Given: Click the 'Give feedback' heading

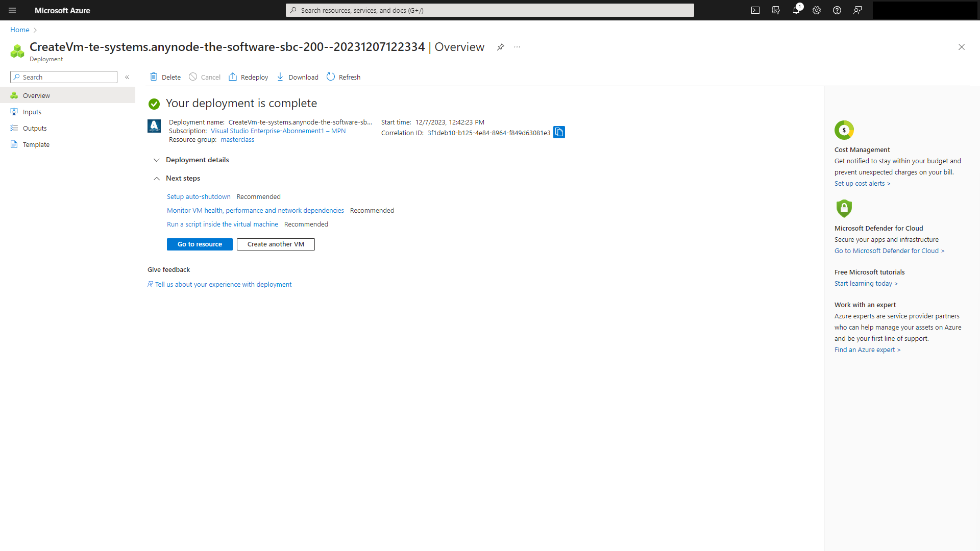Looking at the screenshot, I should 168,269.
